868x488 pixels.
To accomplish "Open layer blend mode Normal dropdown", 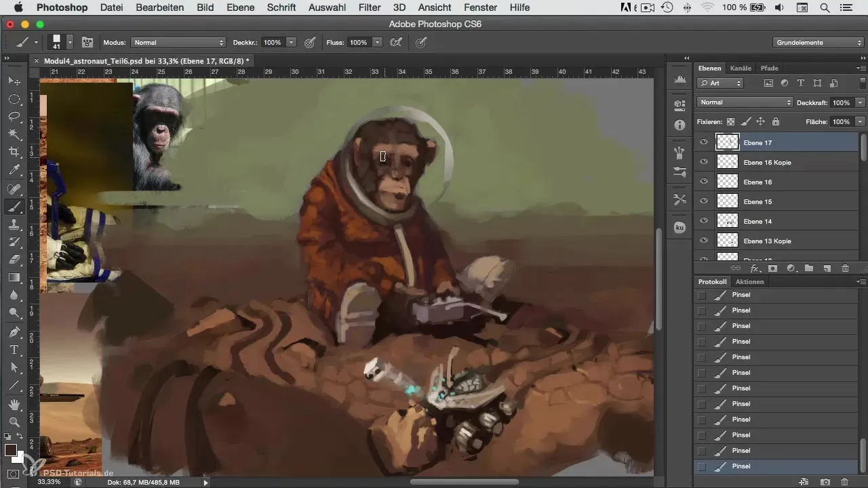I will pyautogui.click(x=745, y=102).
